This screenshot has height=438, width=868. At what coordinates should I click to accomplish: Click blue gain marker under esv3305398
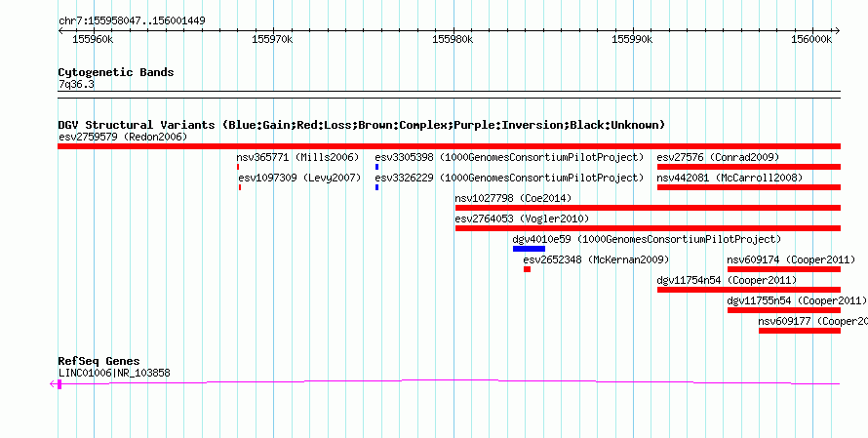pos(377,167)
